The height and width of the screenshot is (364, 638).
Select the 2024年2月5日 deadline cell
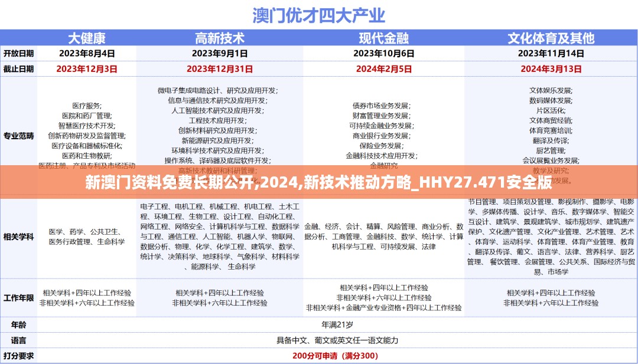(x=383, y=68)
